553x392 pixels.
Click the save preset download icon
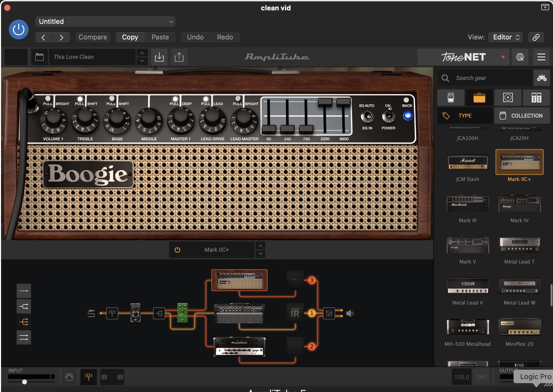pyautogui.click(x=159, y=57)
